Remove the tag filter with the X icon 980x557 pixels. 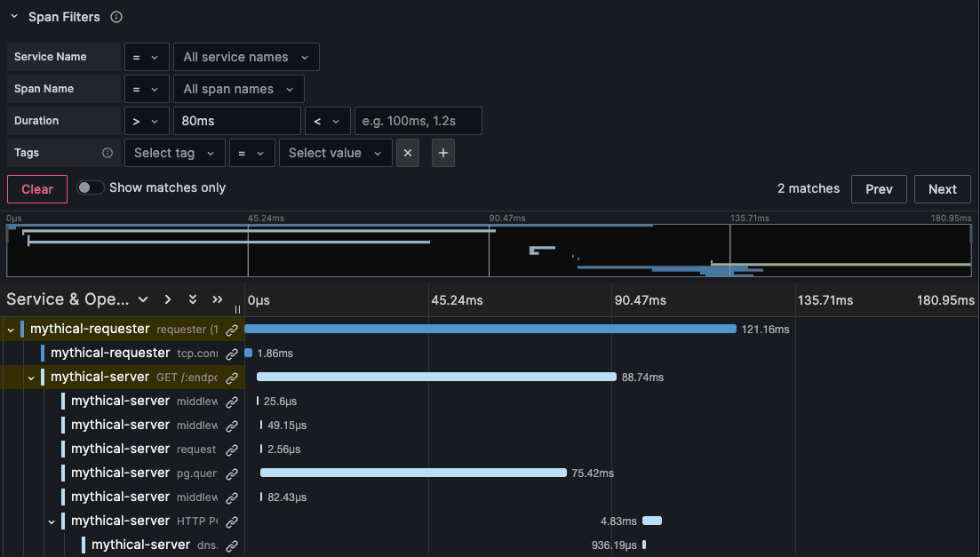click(407, 153)
